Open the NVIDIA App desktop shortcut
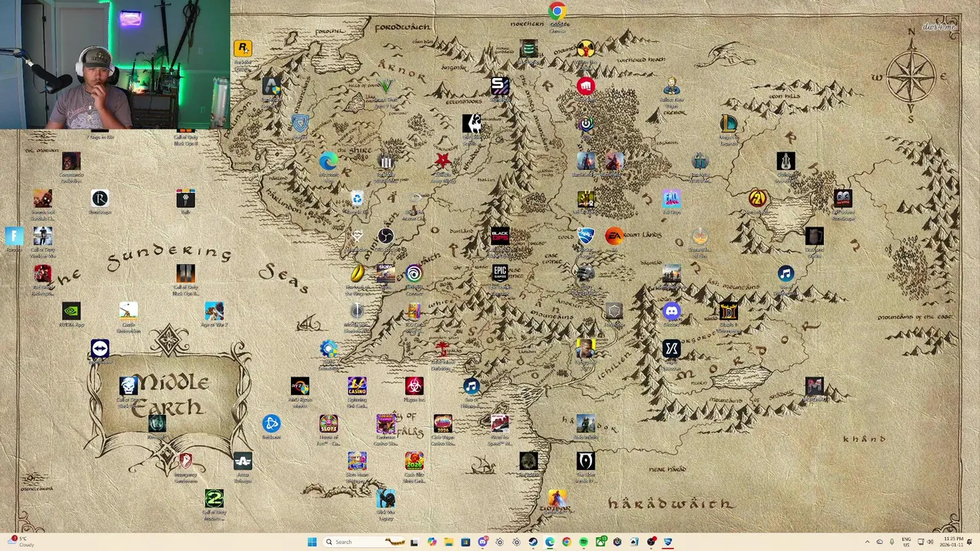980x551 pixels. [x=71, y=311]
